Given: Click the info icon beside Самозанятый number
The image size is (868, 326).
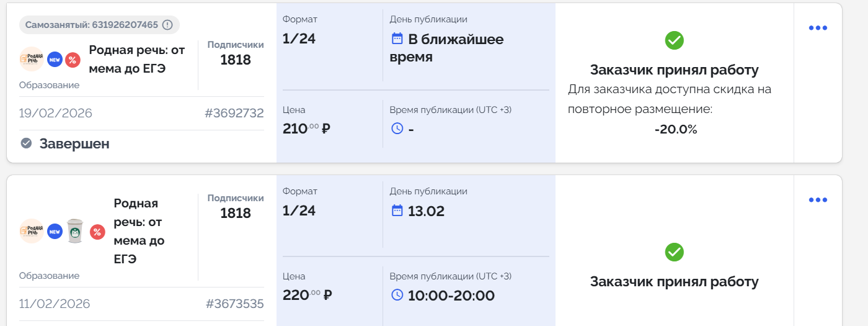Looking at the screenshot, I should (167, 25).
